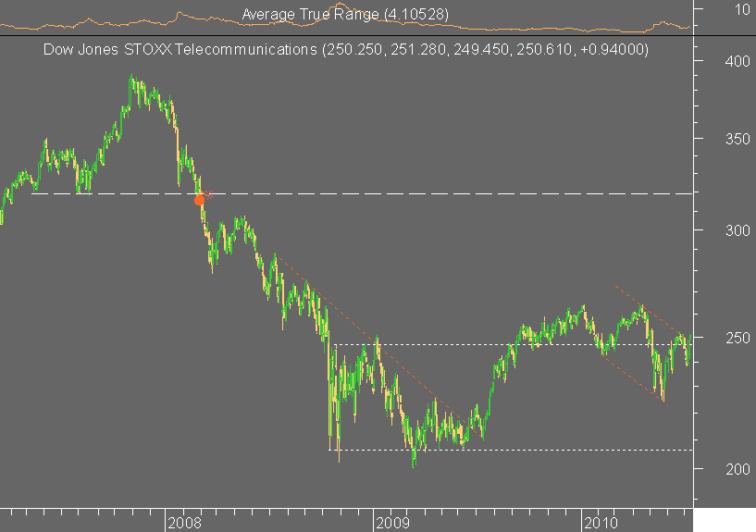
Task: Click the 300 price axis label
Action: [737, 230]
